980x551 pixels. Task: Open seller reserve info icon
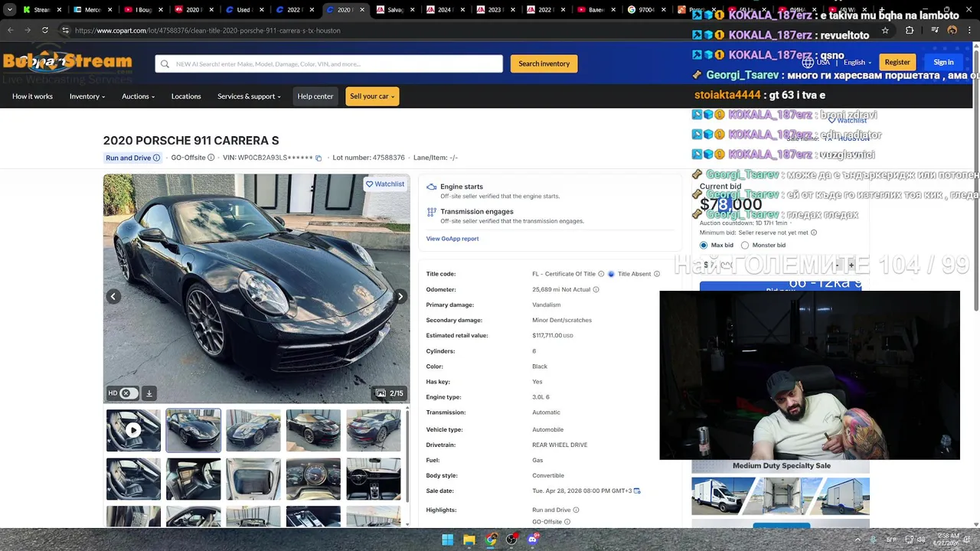tap(814, 233)
